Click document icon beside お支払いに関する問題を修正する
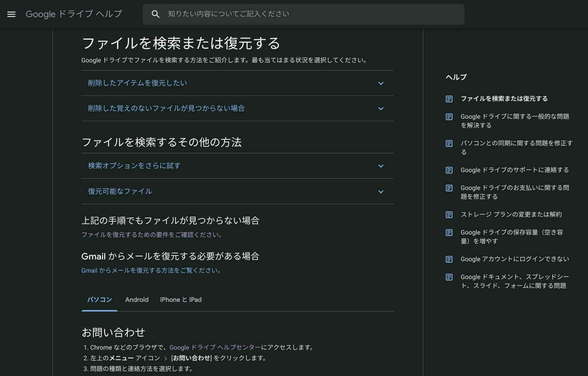The height and width of the screenshot is (376, 588). coord(449,188)
